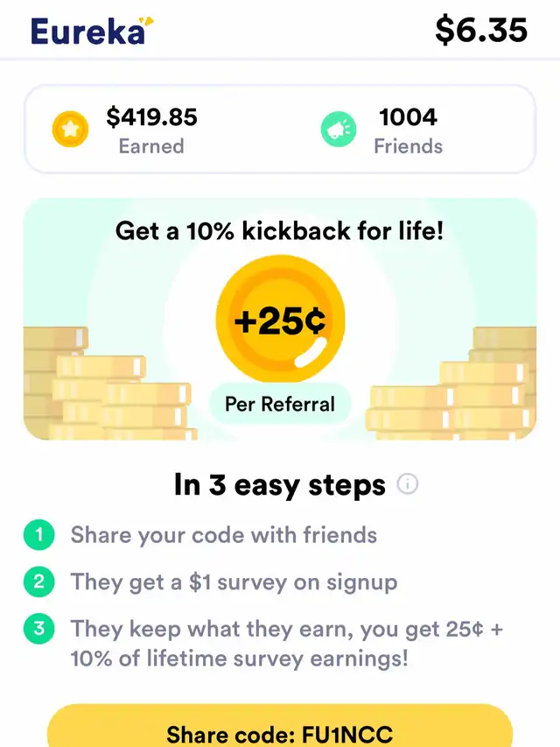Image resolution: width=560 pixels, height=747 pixels.
Task: Tap the In 3 easy steps heading
Action: (280, 485)
